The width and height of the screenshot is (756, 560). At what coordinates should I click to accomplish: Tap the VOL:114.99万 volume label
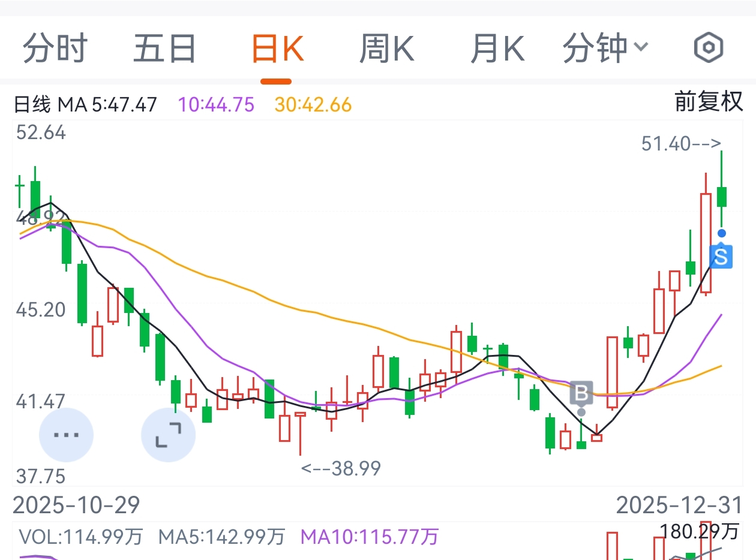pyautogui.click(x=81, y=536)
